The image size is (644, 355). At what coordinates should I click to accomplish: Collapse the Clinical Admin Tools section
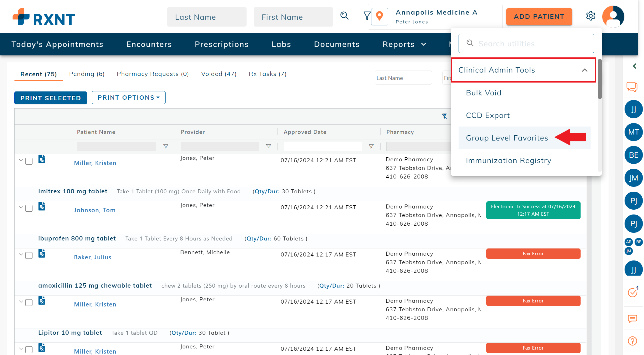(x=585, y=70)
